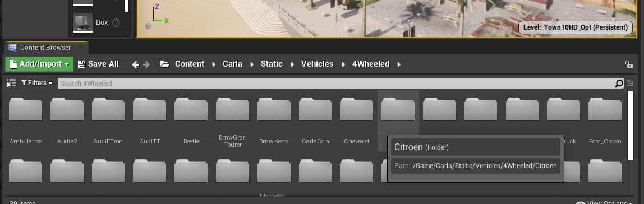Image resolution: width=644 pixels, height=204 pixels.
Task: Click the Level Town10HD_Opt indicator
Action: click(576, 27)
